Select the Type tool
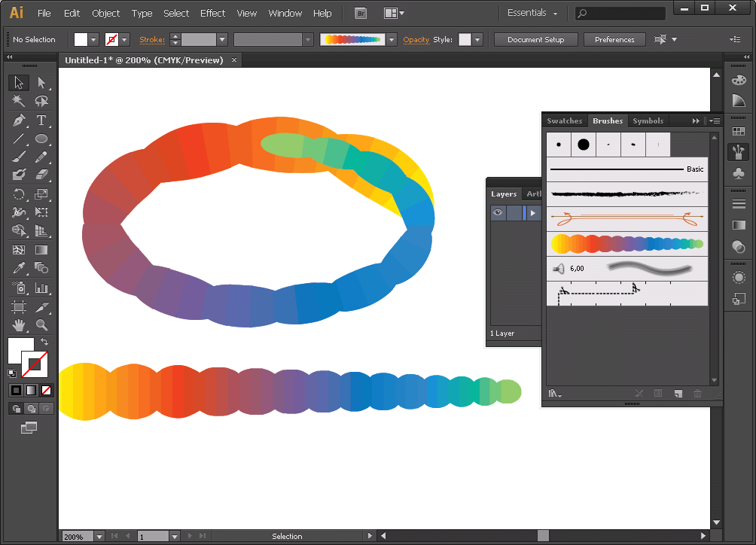This screenshot has height=545, width=756. [41, 120]
